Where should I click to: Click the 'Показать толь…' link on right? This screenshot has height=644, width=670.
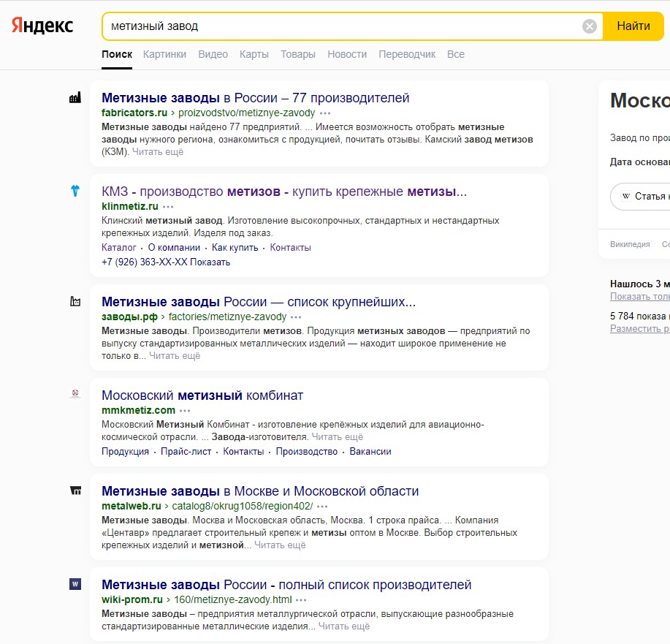click(x=639, y=296)
